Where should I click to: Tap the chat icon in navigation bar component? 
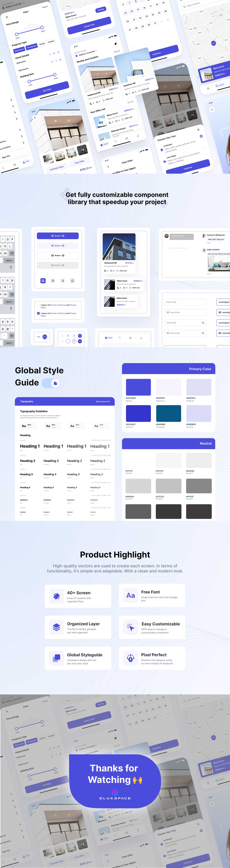point(130,338)
